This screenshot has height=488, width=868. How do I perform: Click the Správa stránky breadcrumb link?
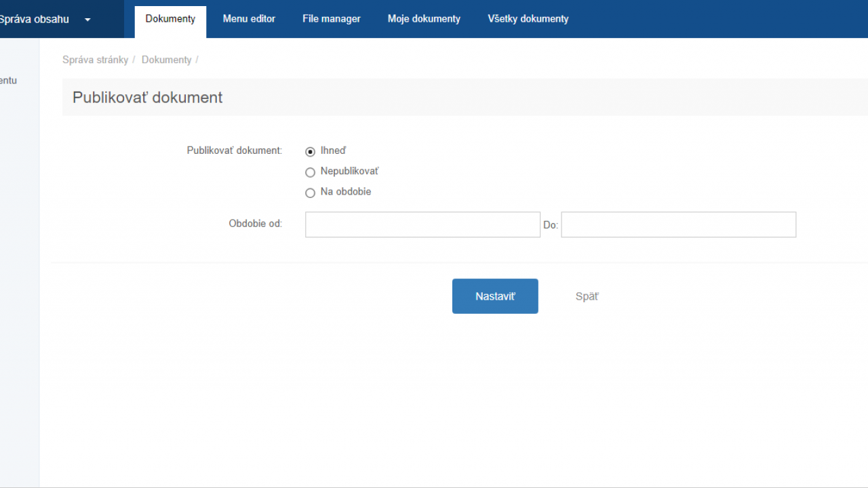coord(95,60)
